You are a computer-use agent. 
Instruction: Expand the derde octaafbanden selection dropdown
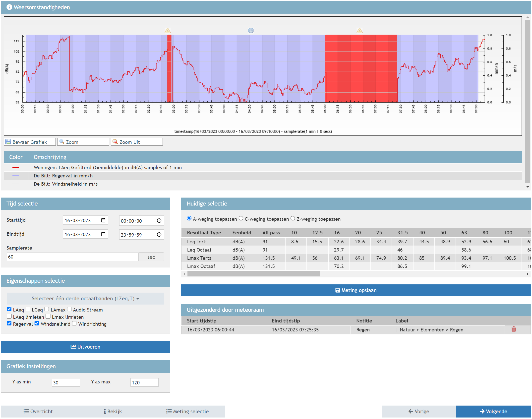(85, 299)
